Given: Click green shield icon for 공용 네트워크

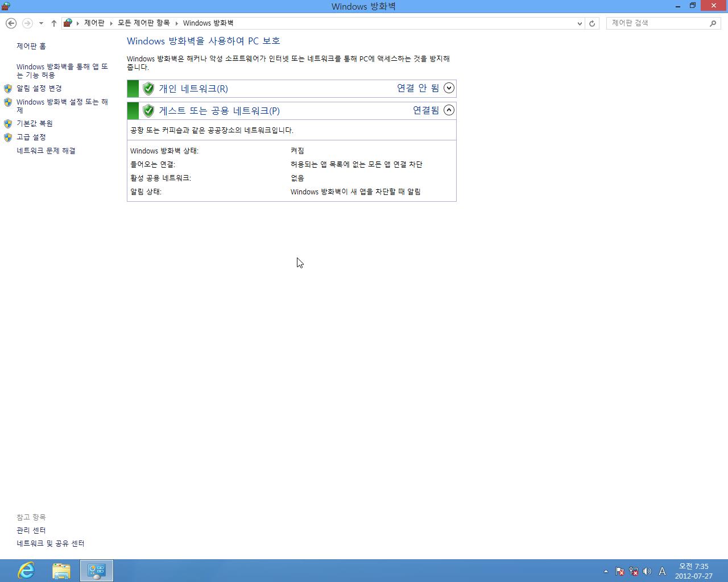Looking at the screenshot, I should (148, 110).
